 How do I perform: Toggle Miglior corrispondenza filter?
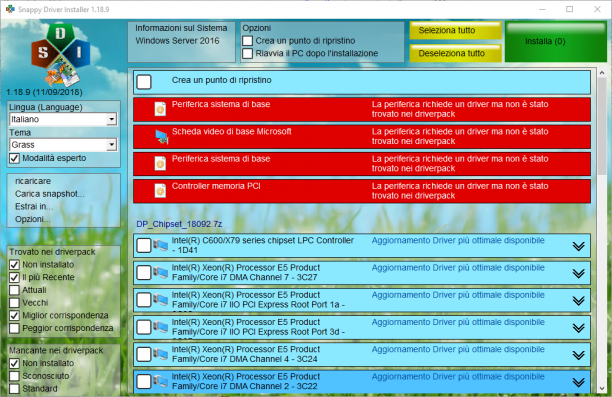point(14,315)
